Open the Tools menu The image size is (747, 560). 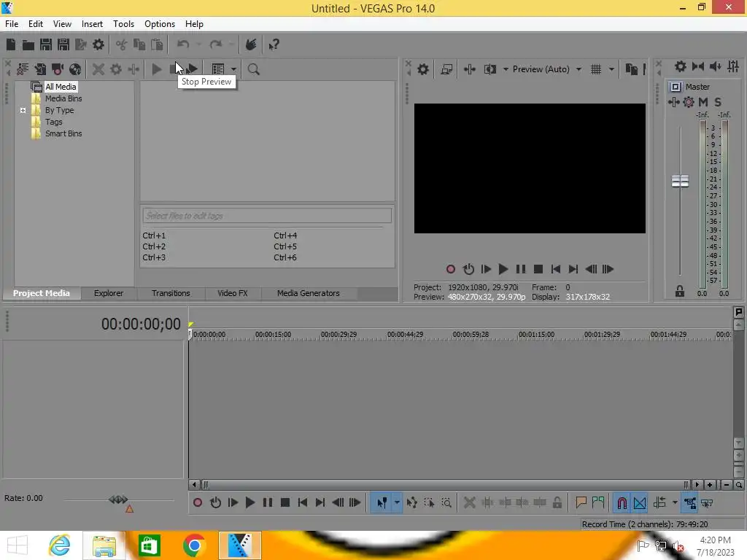123,24
